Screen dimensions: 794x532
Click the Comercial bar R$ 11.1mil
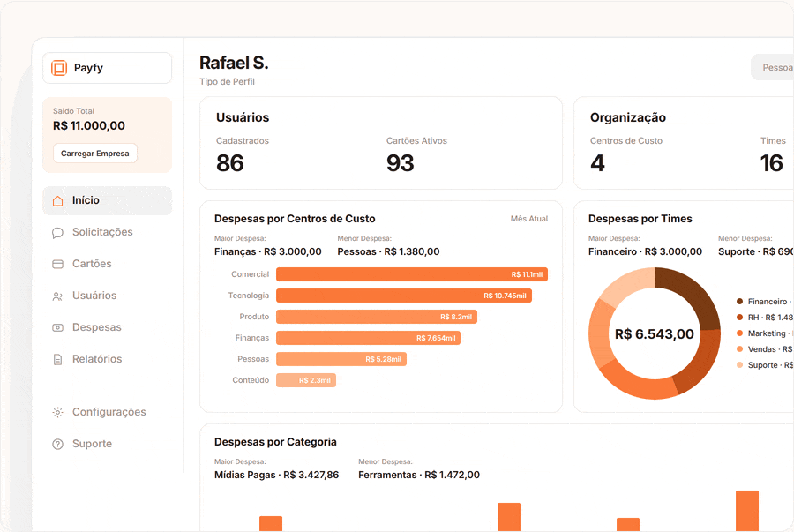[x=412, y=274]
